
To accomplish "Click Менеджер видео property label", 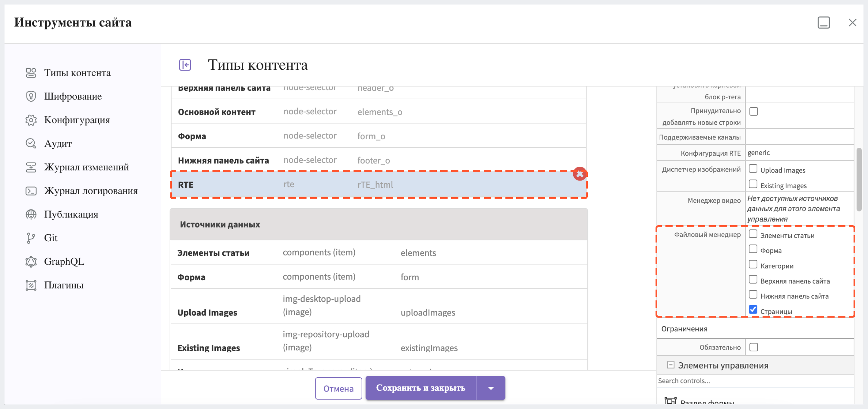I will [x=714, y=201].
